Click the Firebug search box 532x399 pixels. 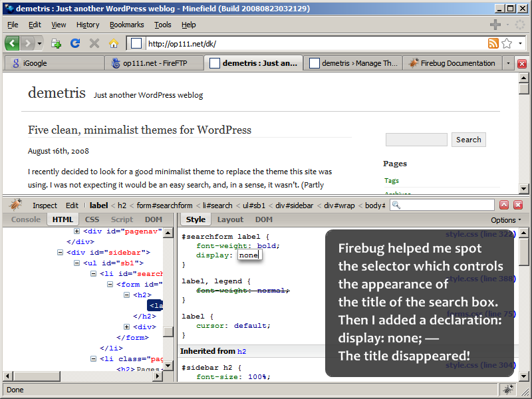click(x=442, y=205)
